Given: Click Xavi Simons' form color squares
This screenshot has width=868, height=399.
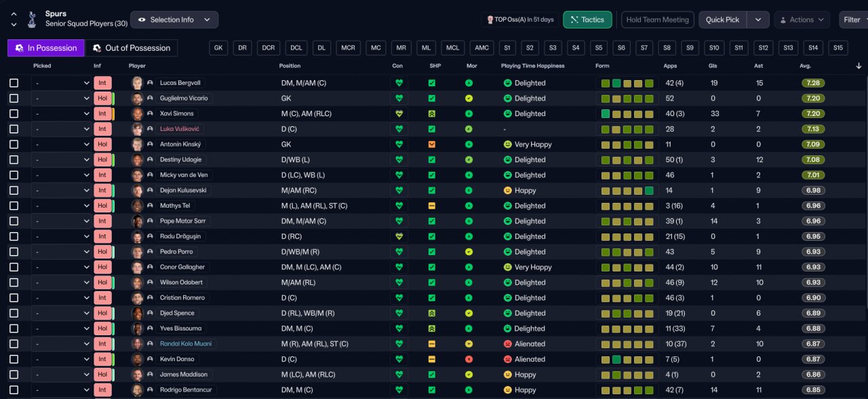Looking at the screenshot, I should click(x=627, y=113).
